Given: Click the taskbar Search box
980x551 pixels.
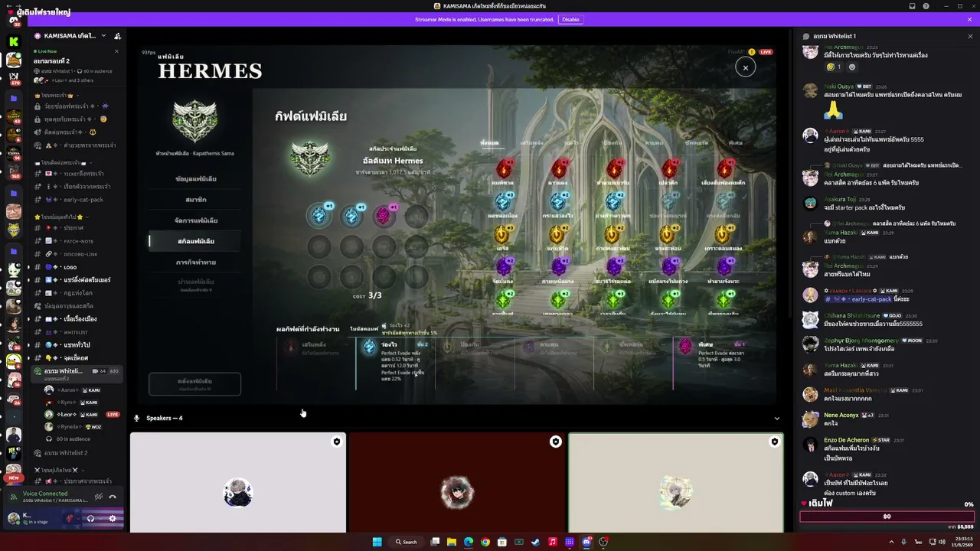Looking at the screenshot, I should click(x=407, y=542).
